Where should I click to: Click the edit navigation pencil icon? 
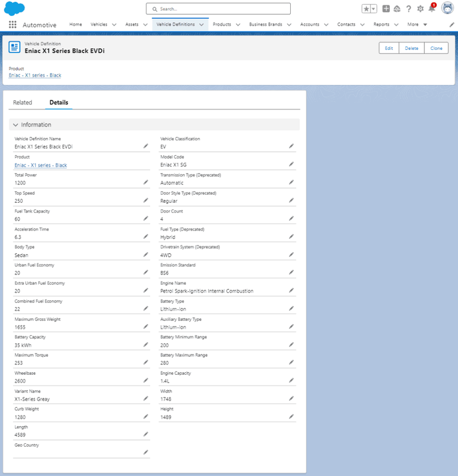[x=452, y=25]
